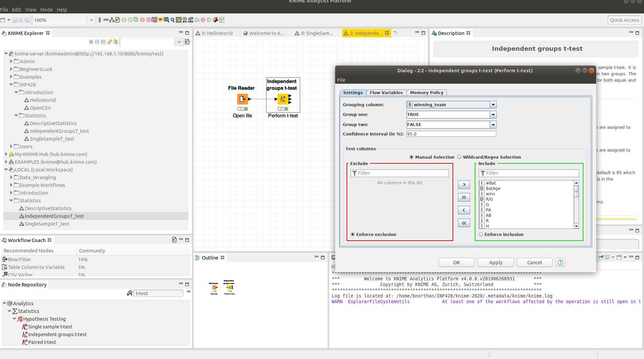Select the Paired t-test node in repository
644x359 pixels.
[x=42, y=342]
